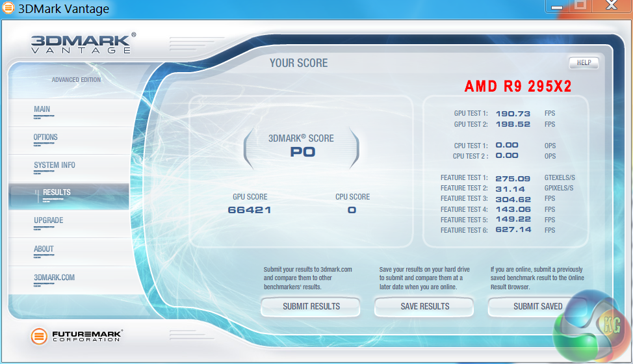Click the GPU SCORE label
The image size is (633, 364).
250,197
